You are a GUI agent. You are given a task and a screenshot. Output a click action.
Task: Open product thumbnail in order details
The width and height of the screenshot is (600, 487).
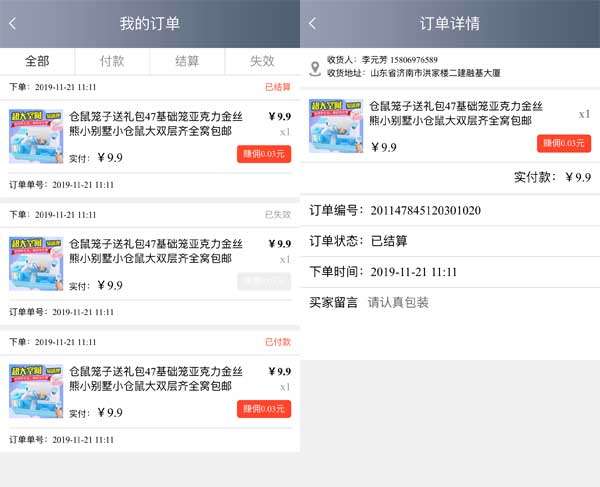click(336, 126)
